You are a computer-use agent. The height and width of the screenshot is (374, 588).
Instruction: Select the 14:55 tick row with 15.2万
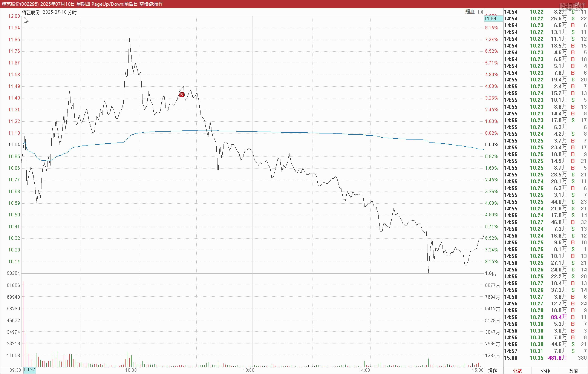coord(545,93)
